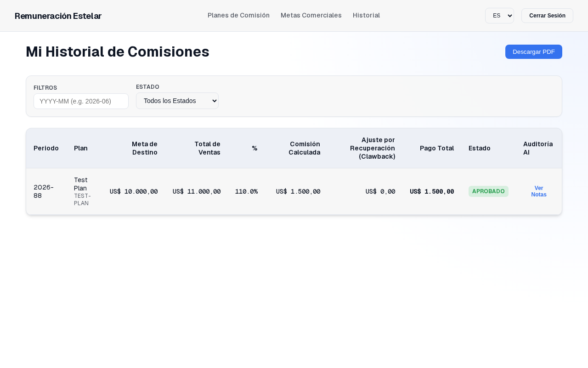Click the Comisión Calculada column header
The image size is (588, 368).
304,148
